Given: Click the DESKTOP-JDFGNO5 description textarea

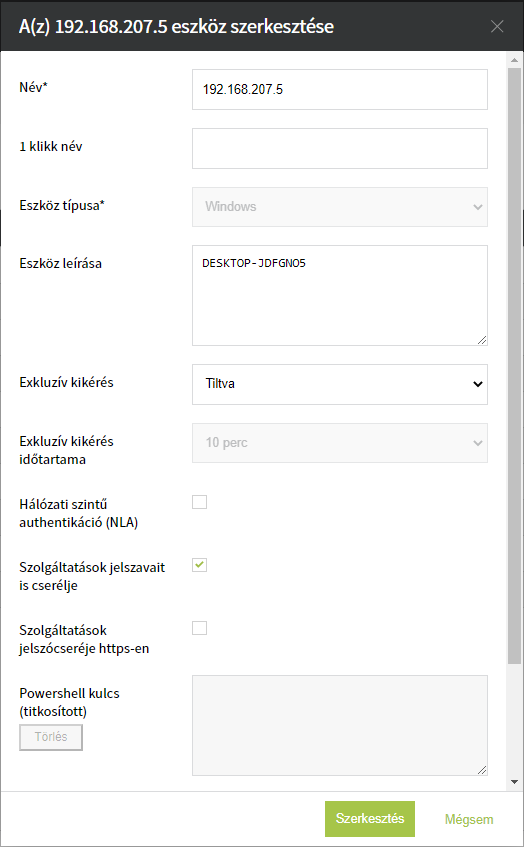Looking at the screenshot, I should click(x=340, y=295).
